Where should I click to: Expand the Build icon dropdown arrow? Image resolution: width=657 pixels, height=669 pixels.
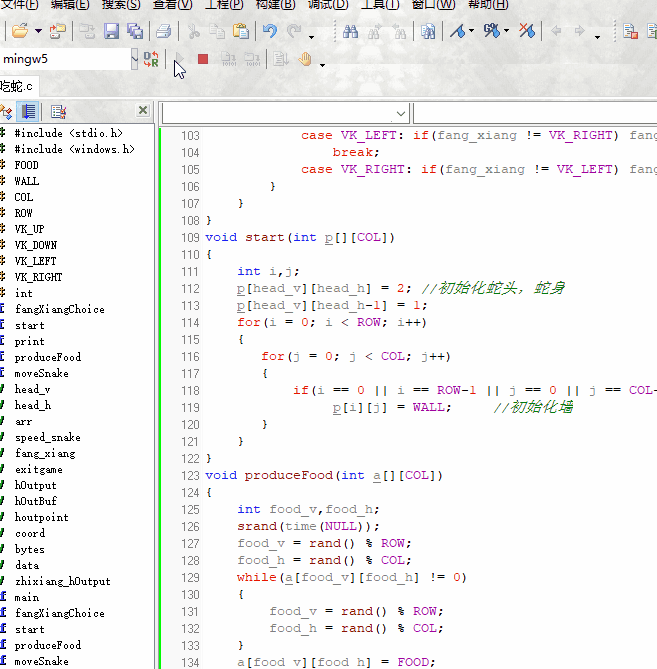pos(506,31)
